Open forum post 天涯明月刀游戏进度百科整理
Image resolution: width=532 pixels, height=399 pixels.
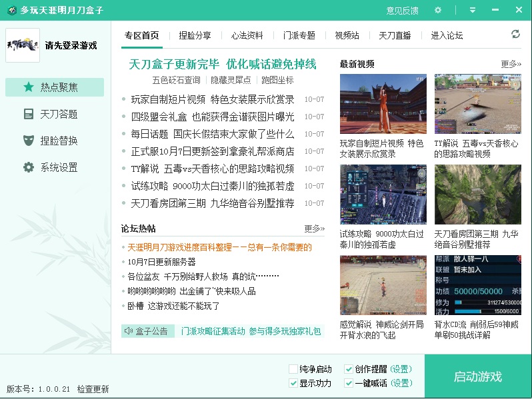point(219,247)
